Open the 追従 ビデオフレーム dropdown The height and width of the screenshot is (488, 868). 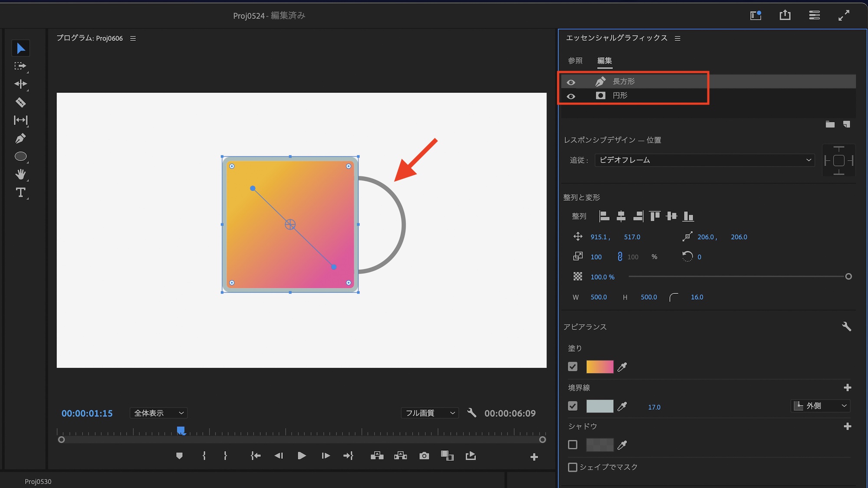tap(704, 160)
